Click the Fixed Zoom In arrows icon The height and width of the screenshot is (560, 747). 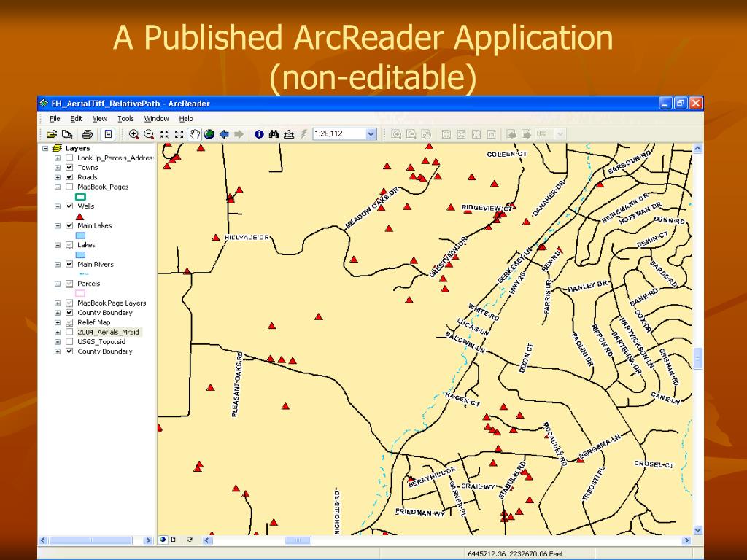click(x=164, y=134)
